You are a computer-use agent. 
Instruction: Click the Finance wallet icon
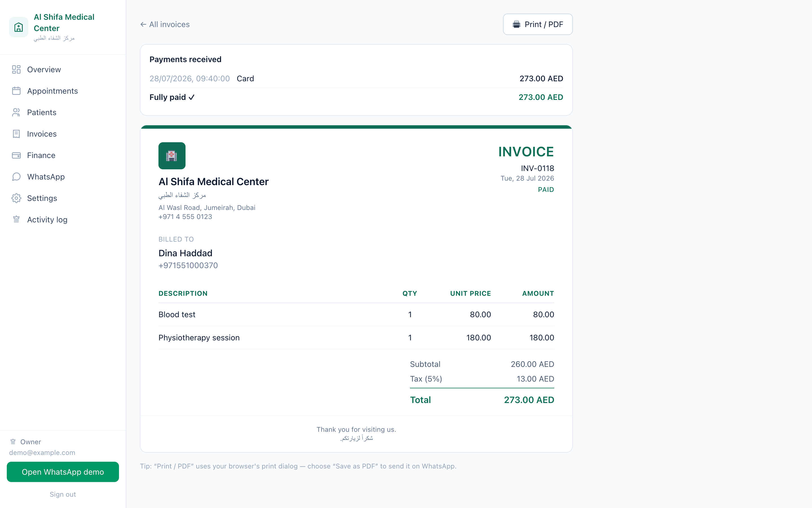click(16, 156)
